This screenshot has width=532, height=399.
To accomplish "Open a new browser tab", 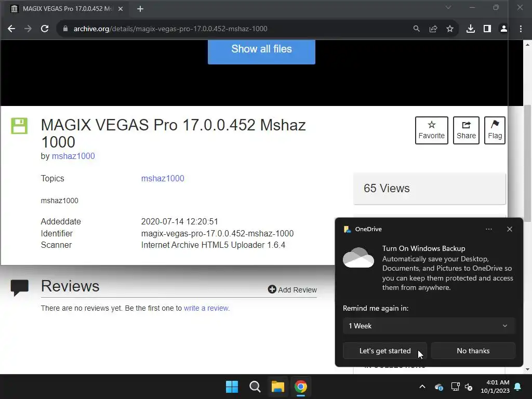I will tap(140, 9).
